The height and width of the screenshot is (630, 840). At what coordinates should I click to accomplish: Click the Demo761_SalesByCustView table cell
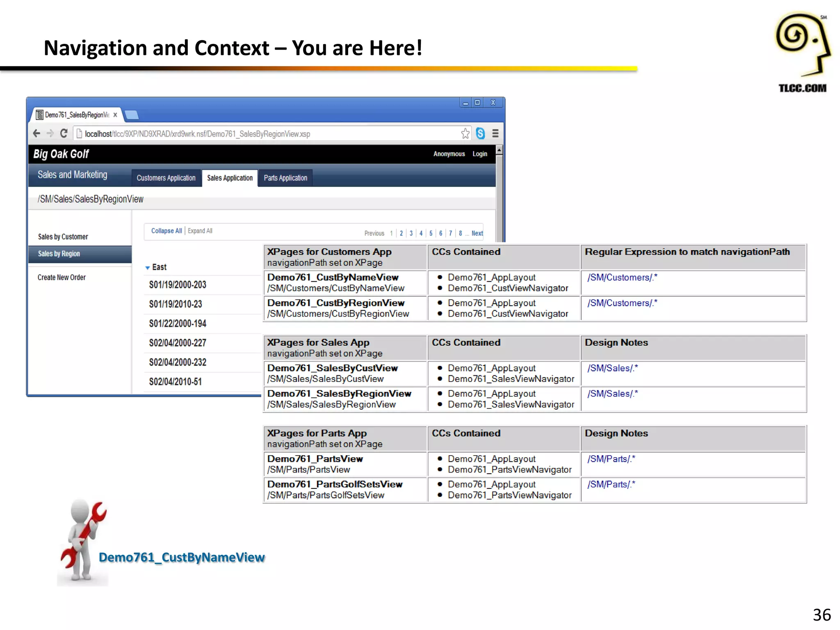pos(345,373)
